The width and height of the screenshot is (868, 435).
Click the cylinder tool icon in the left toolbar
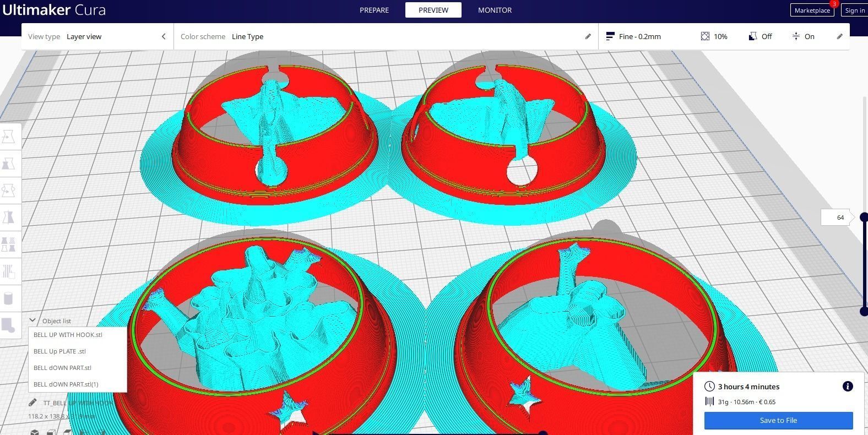(9, 298)
